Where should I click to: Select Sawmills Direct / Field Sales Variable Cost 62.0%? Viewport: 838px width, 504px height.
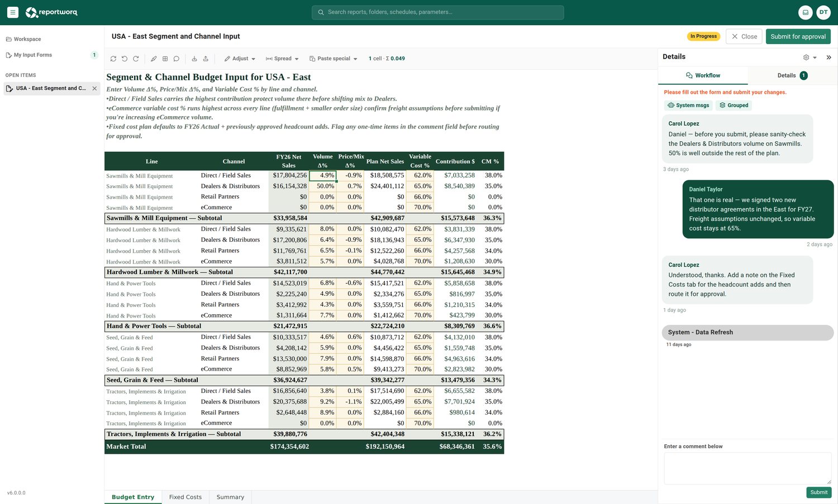[420, 176]
